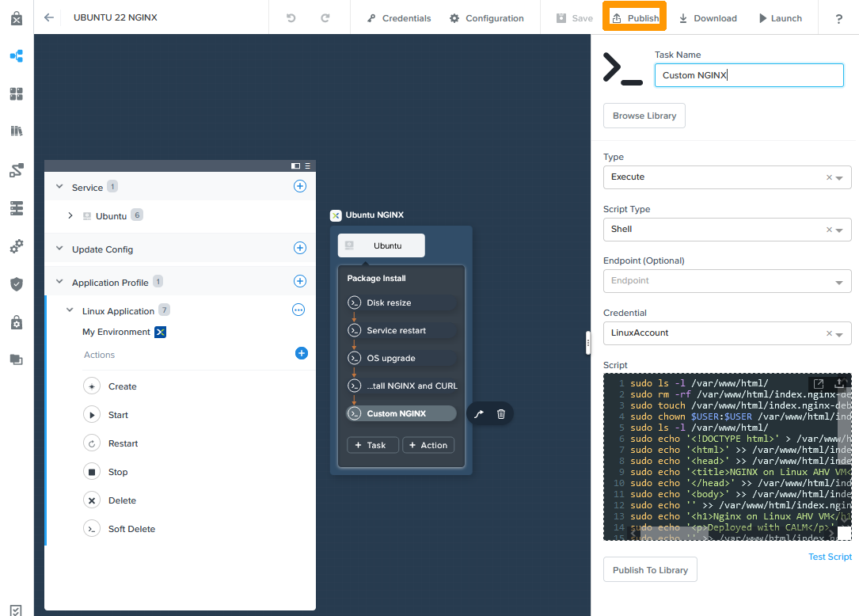Image resolution: width=859 pixels, height=616 pixels.
Task: Click the undo icon in top toolbar
Action: (291, 17)
